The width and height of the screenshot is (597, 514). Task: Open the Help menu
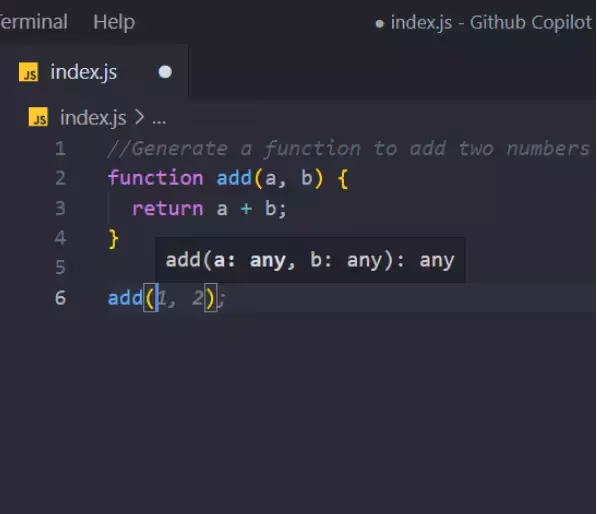click(114, 22)
